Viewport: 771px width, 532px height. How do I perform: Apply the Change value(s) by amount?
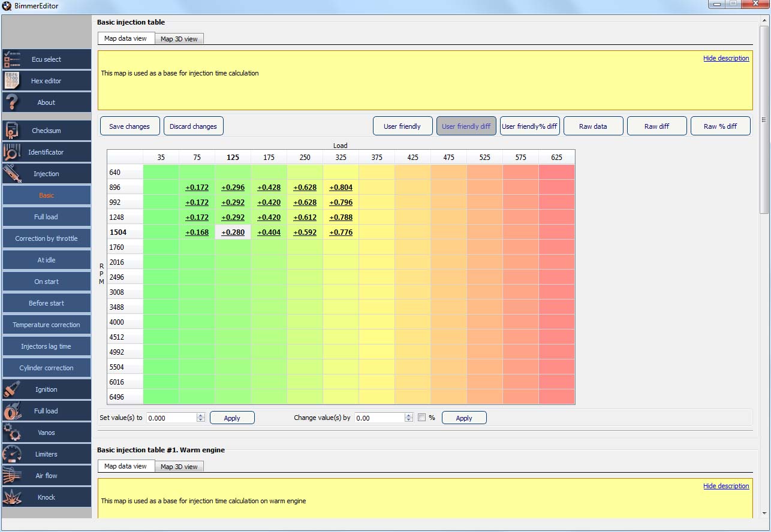click(464, 418)
